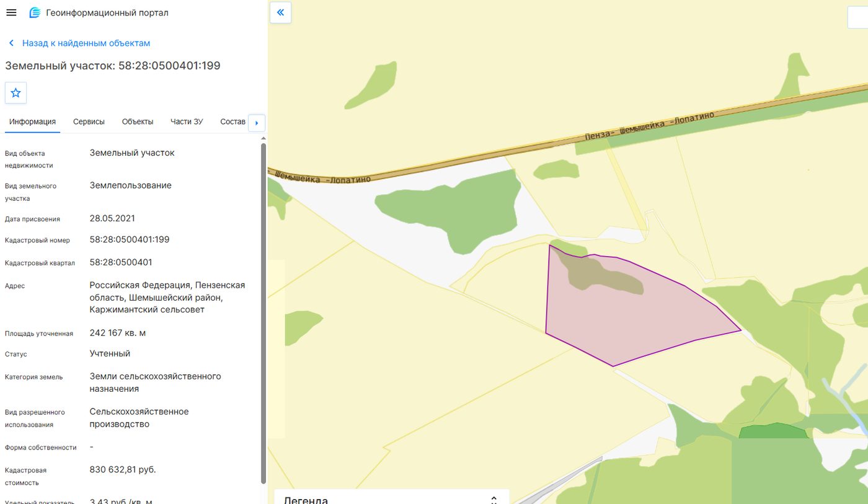Show more tabs with right arrow button
Screen dimensions: 868x504
257,123
